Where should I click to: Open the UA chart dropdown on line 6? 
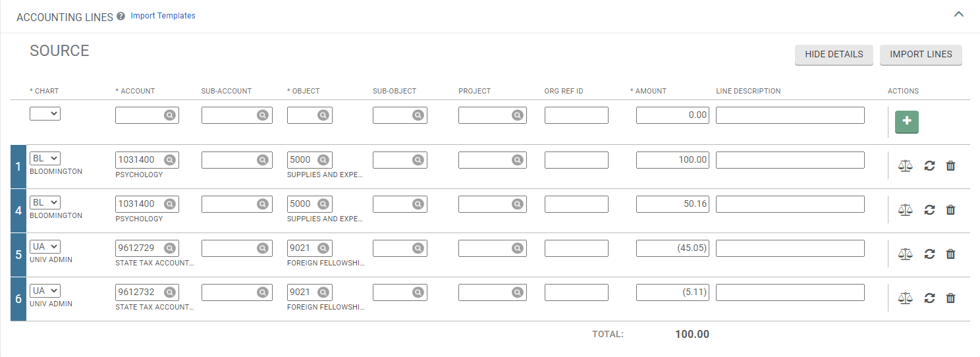pos(45,290)
